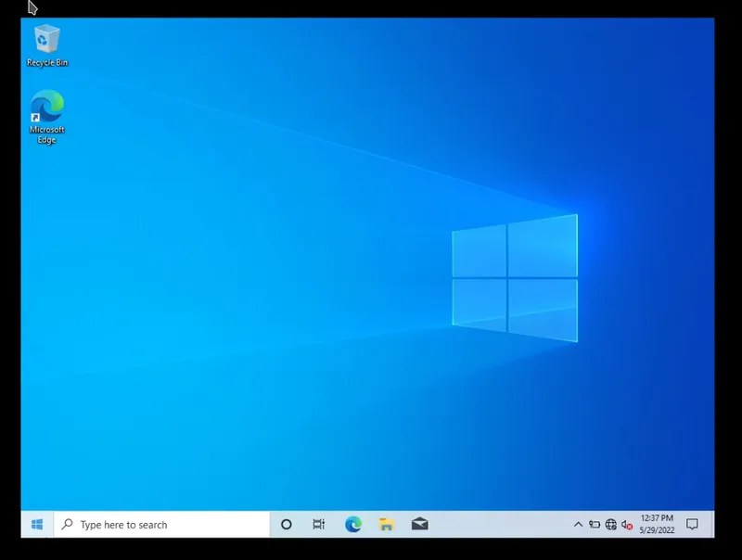
Task: Open the Start menu
Action: pos(35,524)
